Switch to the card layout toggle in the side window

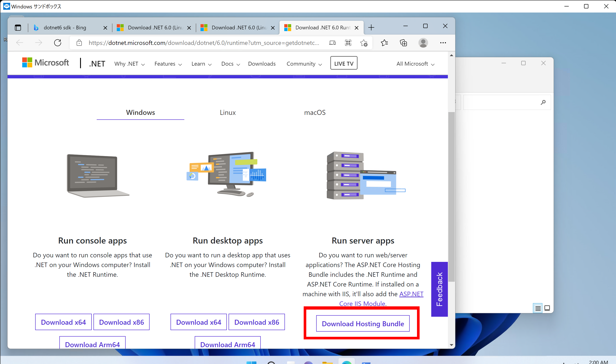tap(547, 308)
